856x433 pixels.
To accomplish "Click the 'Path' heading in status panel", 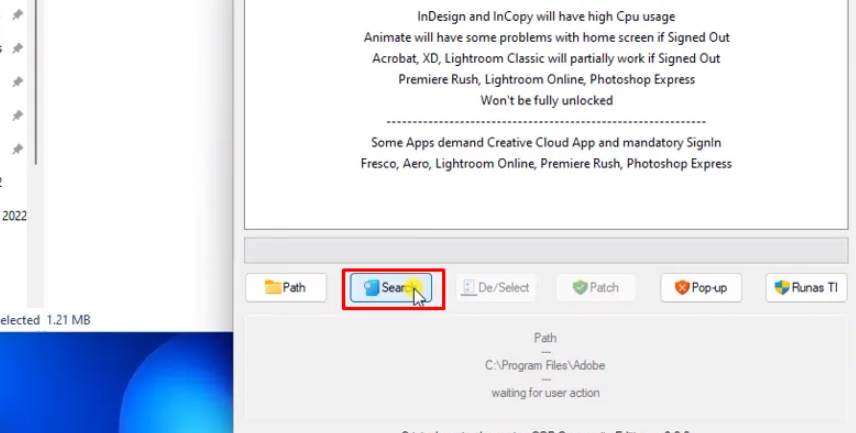I will tap(545, 338).
